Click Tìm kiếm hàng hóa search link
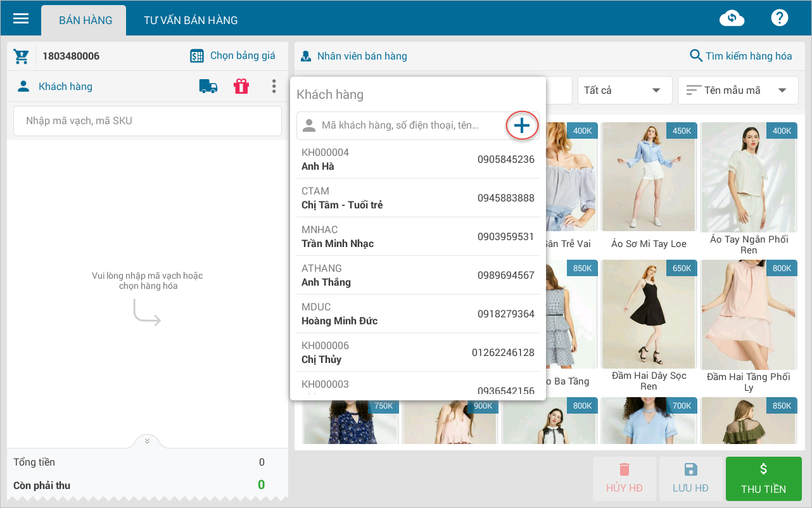Viewport: 812px width, 508px height. (749, 56)
